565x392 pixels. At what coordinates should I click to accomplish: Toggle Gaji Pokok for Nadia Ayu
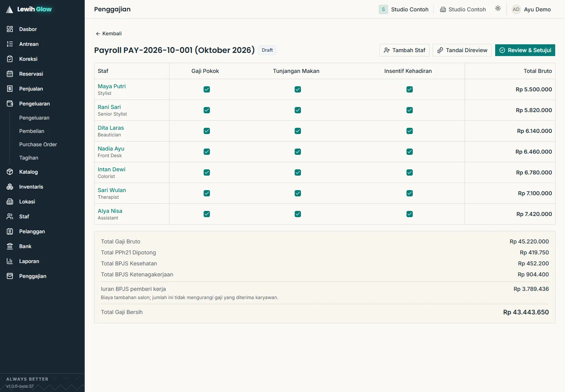pyautogui.click(x=207, y=152)
